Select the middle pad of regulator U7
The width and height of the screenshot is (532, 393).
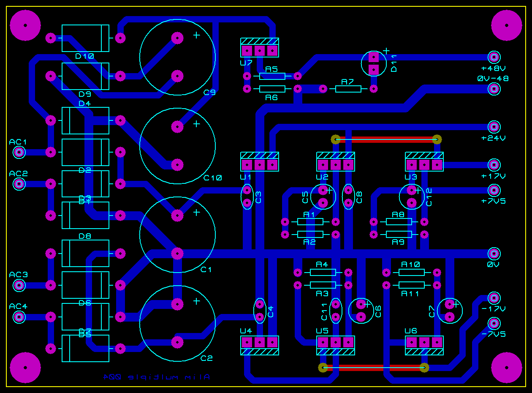[260, 51]
